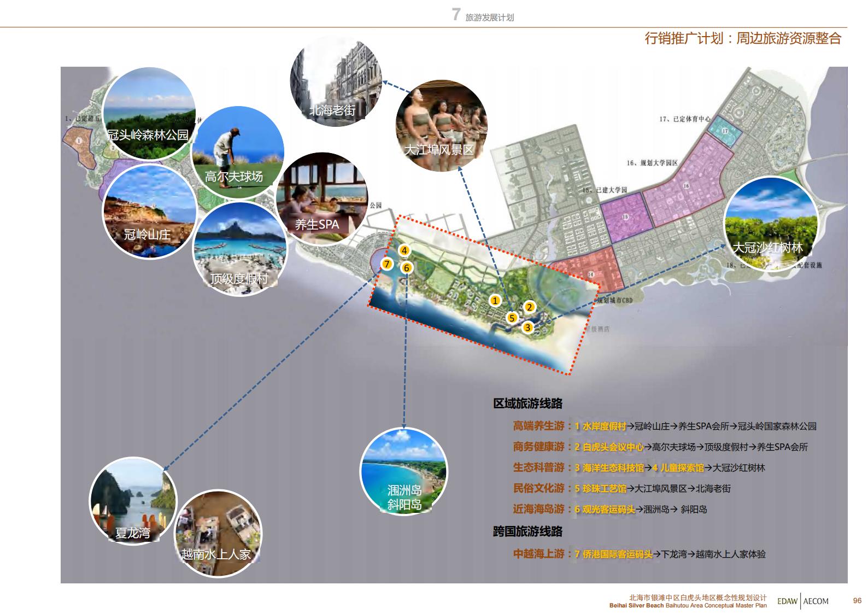Open the 顶级度假村 circular photo

coord(240,249)
